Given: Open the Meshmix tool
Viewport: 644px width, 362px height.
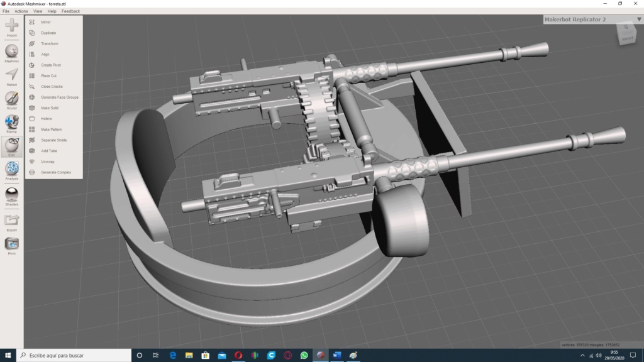Looking at the screenshot, I should pyautogui.click(x=11, y=51).
